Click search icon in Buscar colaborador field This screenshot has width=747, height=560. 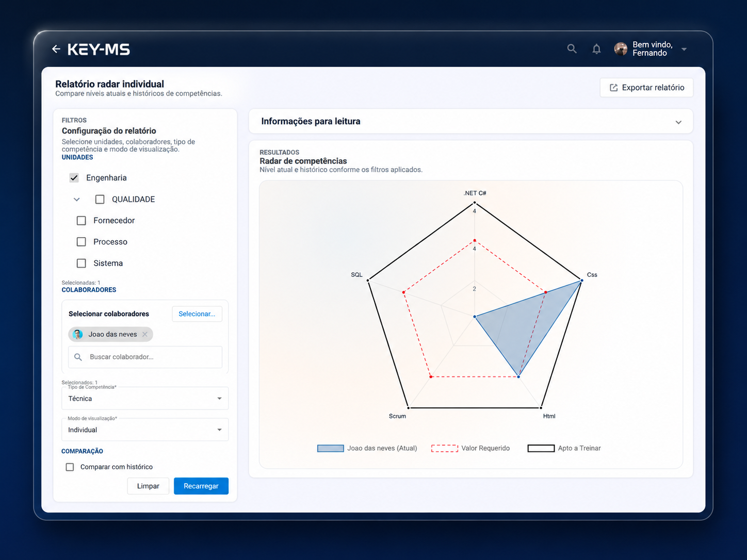(x=78, y=357)
